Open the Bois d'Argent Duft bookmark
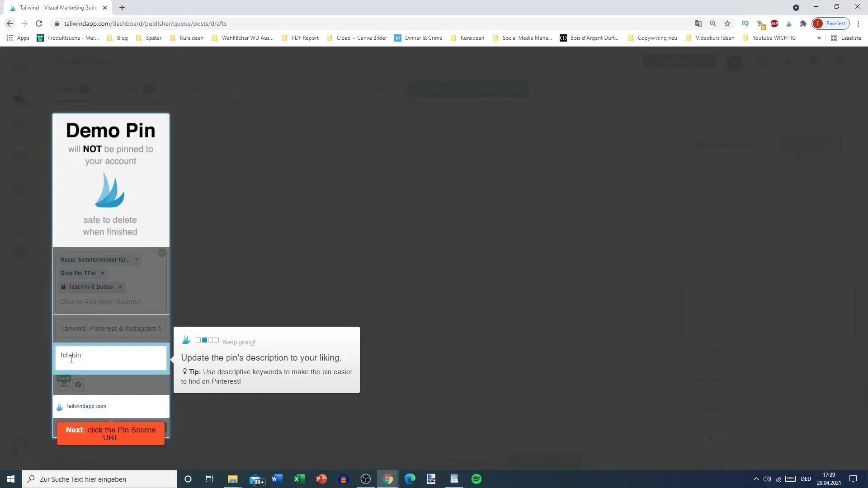Image resolution: width=868 pixels, height=488 pixels. point(590,38)
